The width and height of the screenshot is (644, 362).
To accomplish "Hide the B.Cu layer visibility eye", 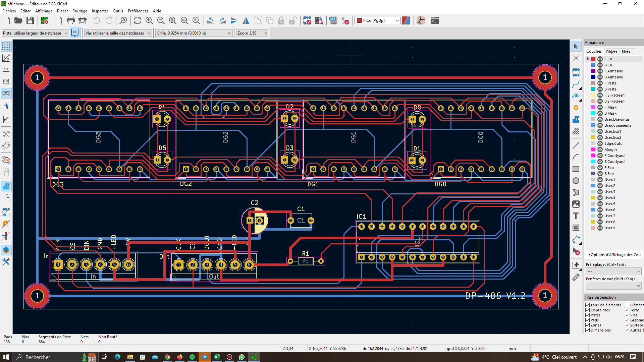I will (600, 65).
